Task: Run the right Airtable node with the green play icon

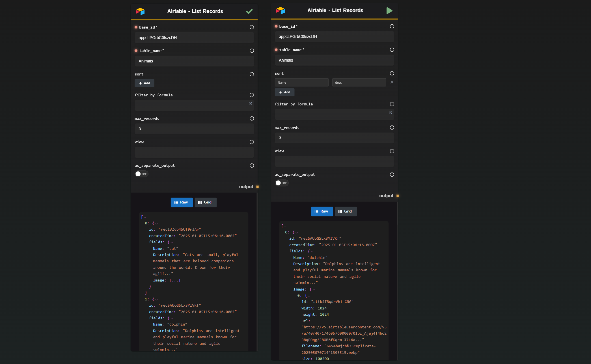Action: coord(389,11)
